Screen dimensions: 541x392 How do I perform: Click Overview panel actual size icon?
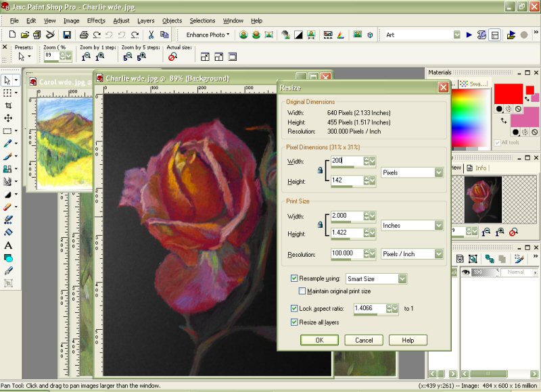(x=513, y=232)
